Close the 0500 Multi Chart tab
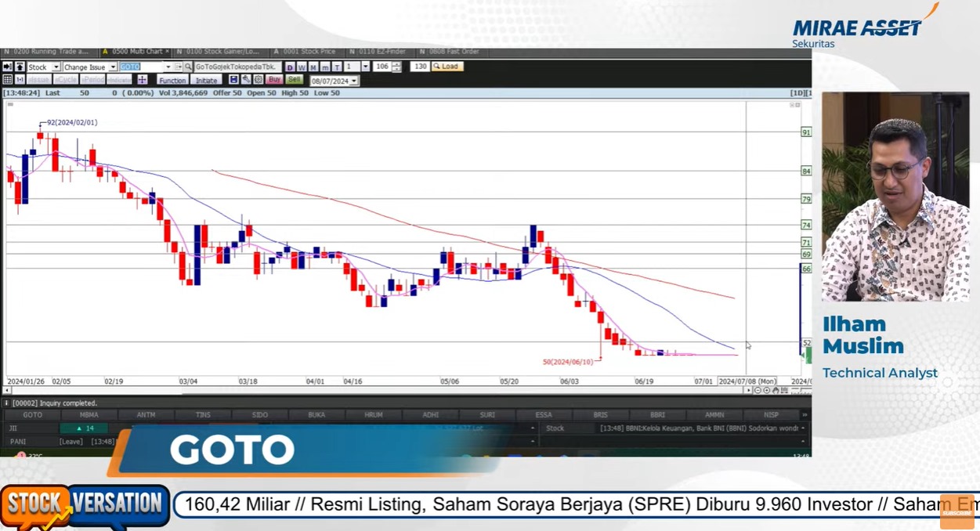This screenshot has height=531, width=980. [167, 52]
